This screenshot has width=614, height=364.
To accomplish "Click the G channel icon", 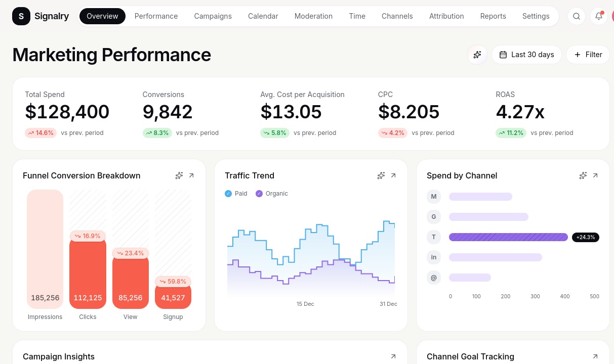I will [434, 217].
